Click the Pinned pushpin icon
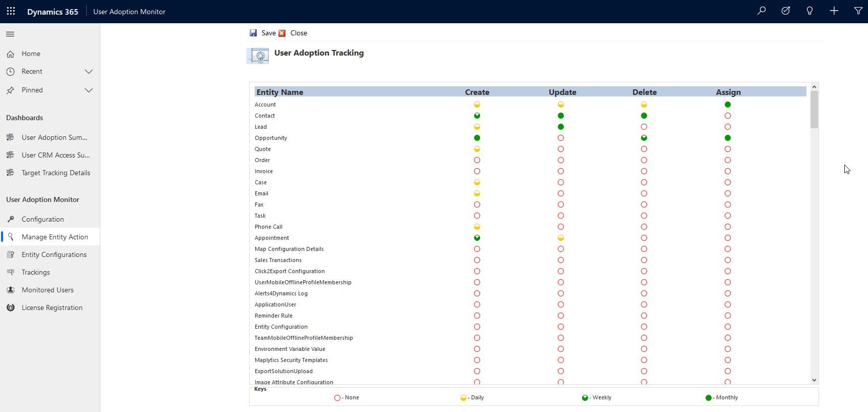 pyautogui.click(x=10, y=90)
